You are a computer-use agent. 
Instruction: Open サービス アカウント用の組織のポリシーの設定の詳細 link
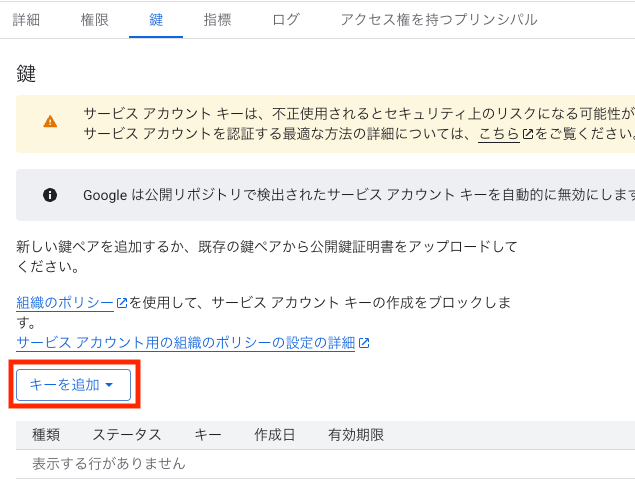[185, 343]
